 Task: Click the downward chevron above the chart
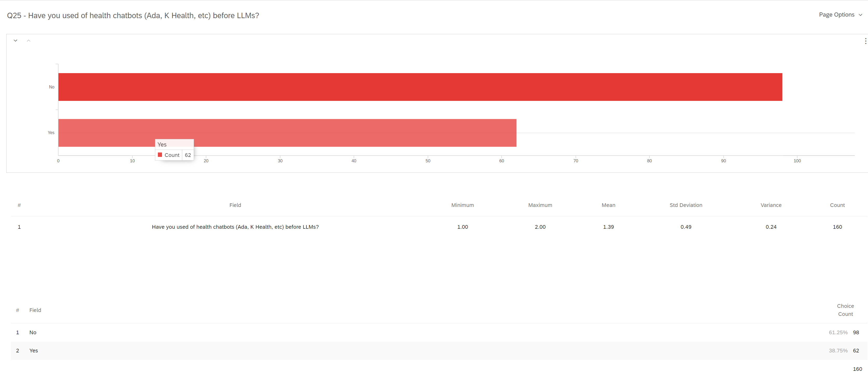(x=16, y=40)
